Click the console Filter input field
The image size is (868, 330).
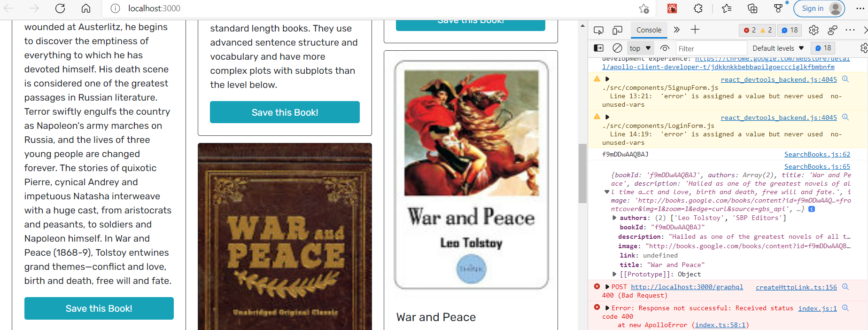711,48
